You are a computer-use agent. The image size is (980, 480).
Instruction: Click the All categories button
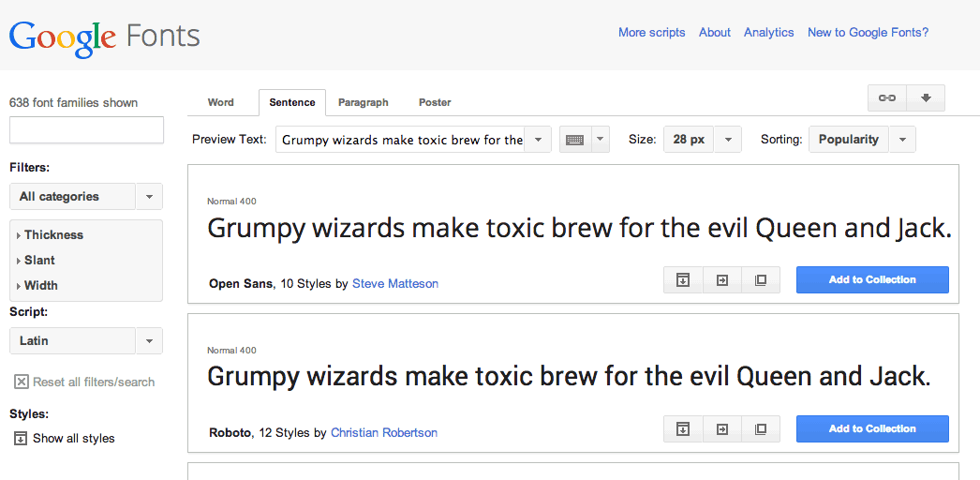(72, 196)
